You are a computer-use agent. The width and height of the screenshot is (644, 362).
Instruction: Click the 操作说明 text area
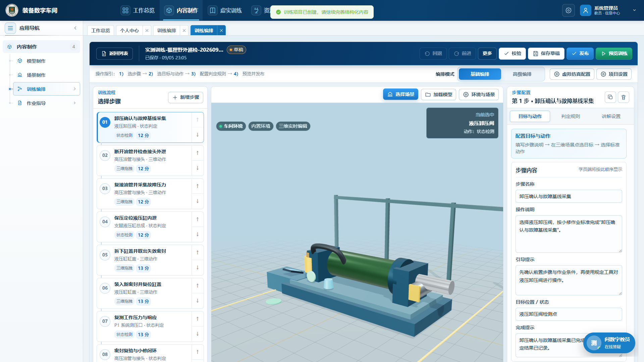click(569, 234)
